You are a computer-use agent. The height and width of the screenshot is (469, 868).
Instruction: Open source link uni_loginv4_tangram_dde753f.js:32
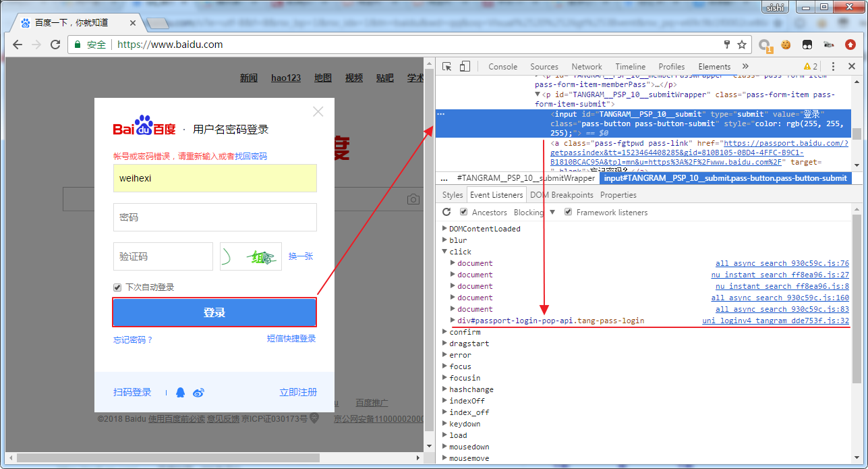[x=776, y=321]
